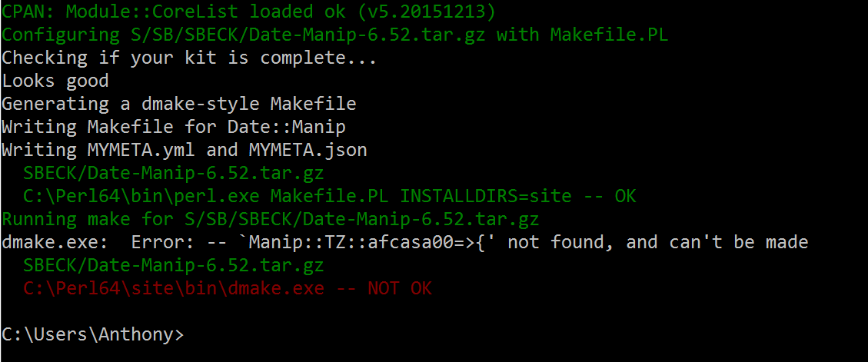Click the word 'Makefile.PL' in Configuring line

coord(609,35)
